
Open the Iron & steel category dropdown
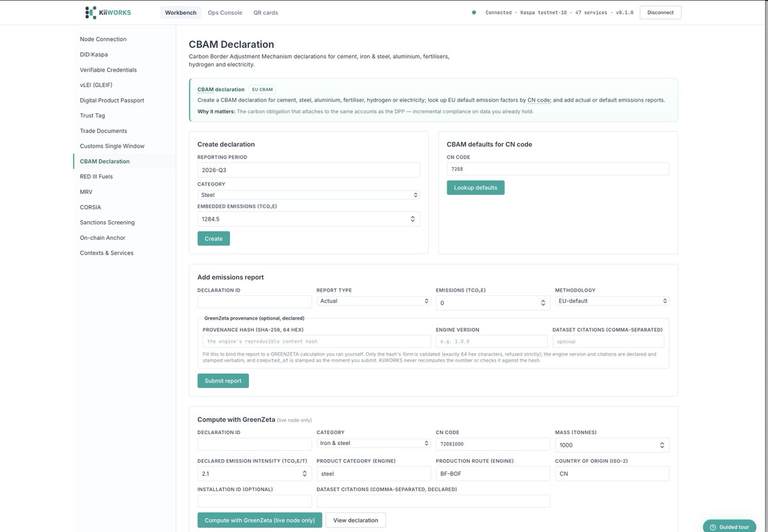[374, 443]
